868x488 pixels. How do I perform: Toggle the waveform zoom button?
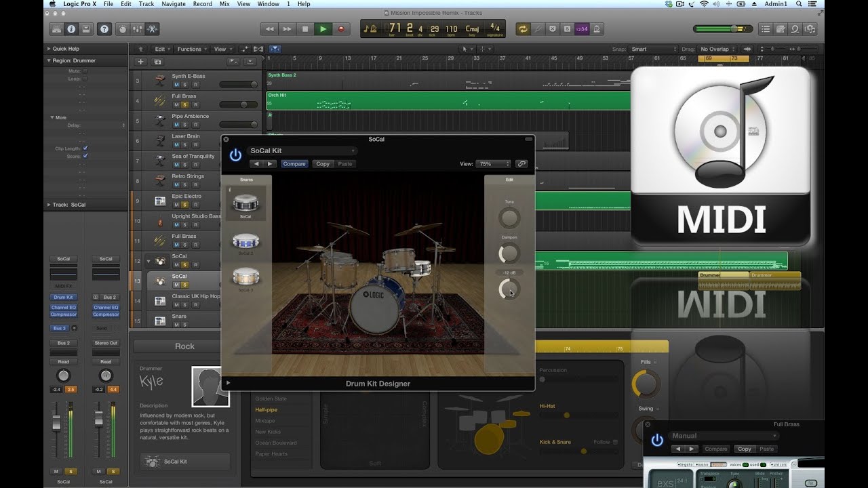747,49
